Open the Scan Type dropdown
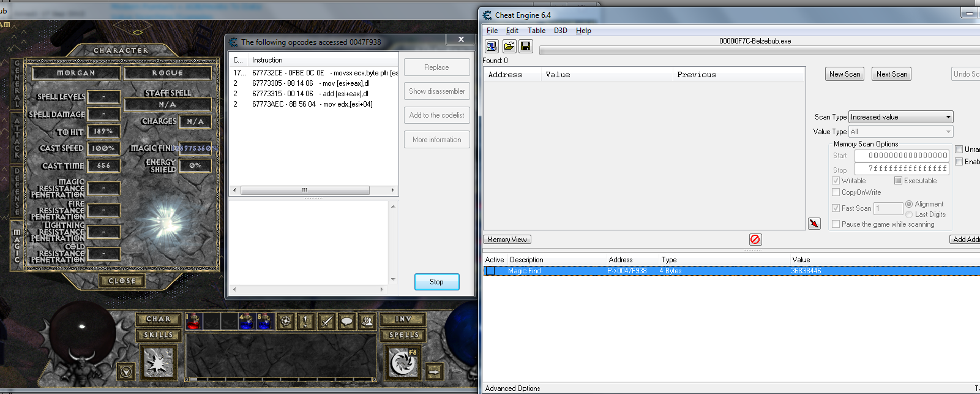Image resolution: width=980 pixels, height=394 pixels. click(901, 117)
